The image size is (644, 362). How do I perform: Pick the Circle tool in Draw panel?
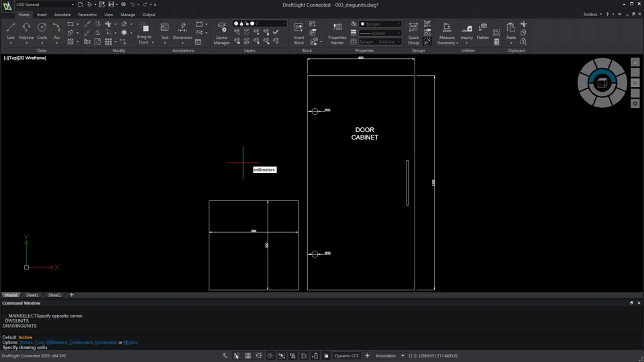(42, 30)
